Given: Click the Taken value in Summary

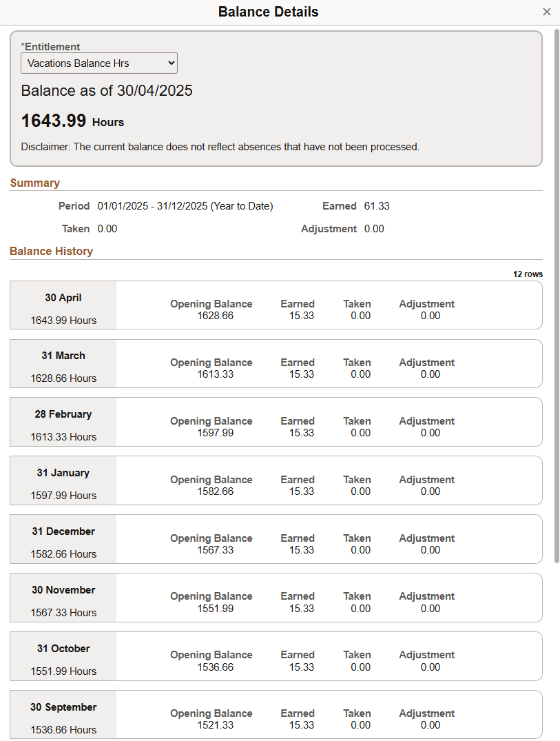Looking at the screenshot, I should 107,228.
